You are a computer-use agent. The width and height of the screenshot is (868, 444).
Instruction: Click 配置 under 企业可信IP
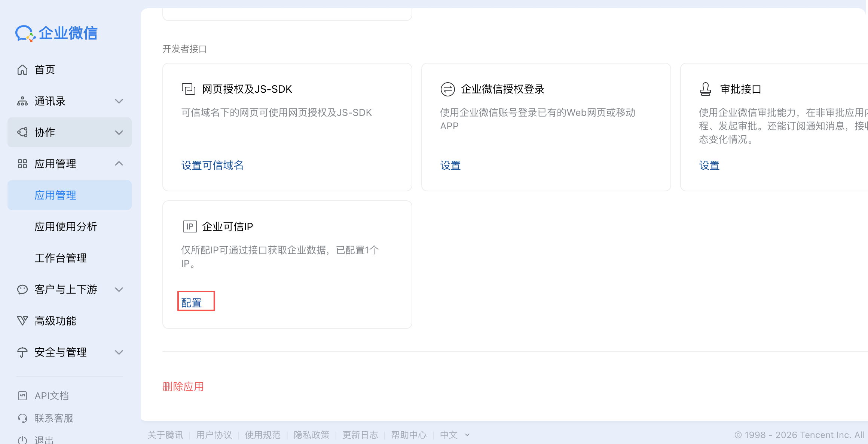[x=192, y=301]
